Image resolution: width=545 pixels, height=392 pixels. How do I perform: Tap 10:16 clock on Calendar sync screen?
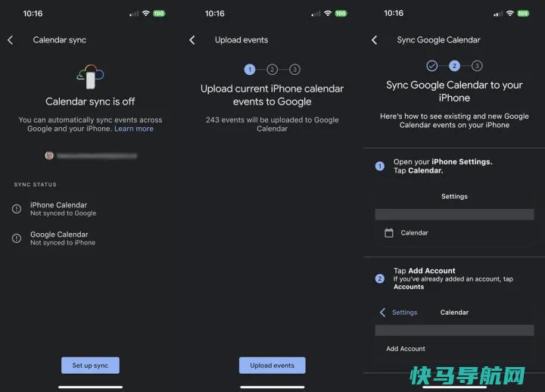33,14
